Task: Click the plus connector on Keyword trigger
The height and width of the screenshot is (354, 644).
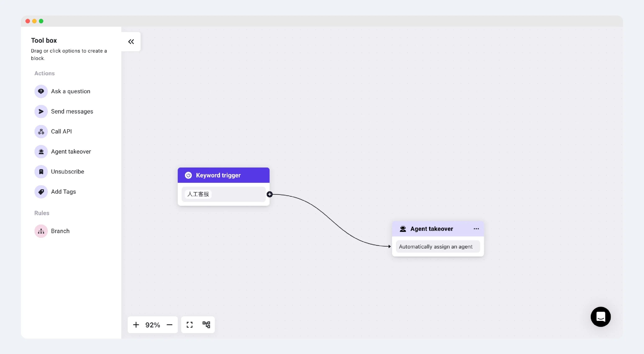Action: click(269, 194)
